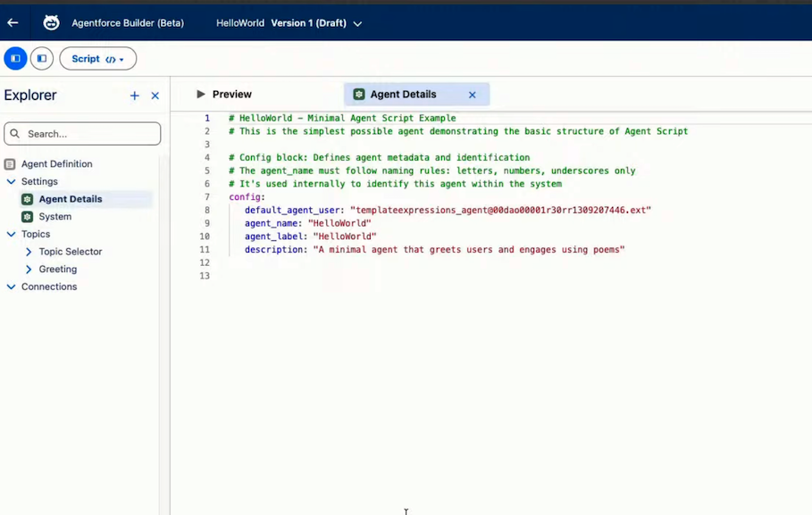812x515 pixels.
Task: Click the config keyword on line 7
Action: [x=245, y=197]
